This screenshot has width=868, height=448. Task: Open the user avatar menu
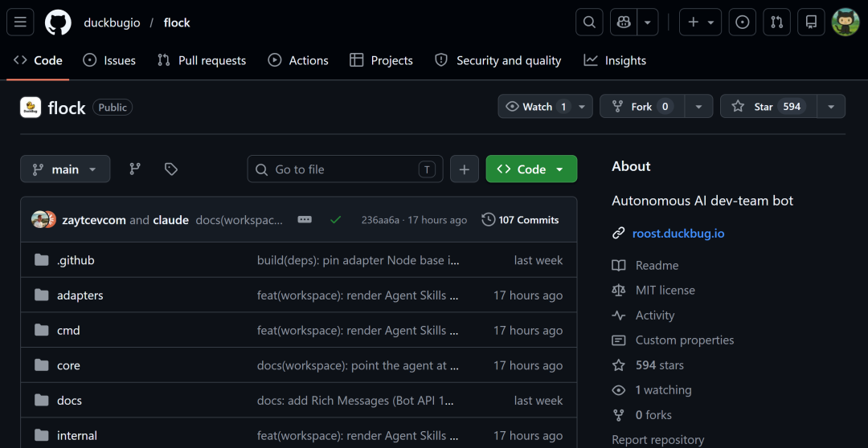845,22
